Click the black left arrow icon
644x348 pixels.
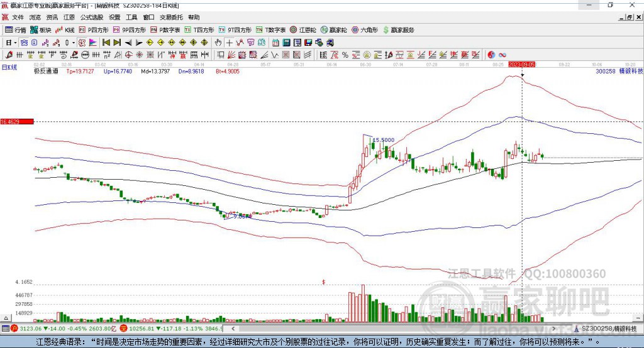tap(128, 43)
